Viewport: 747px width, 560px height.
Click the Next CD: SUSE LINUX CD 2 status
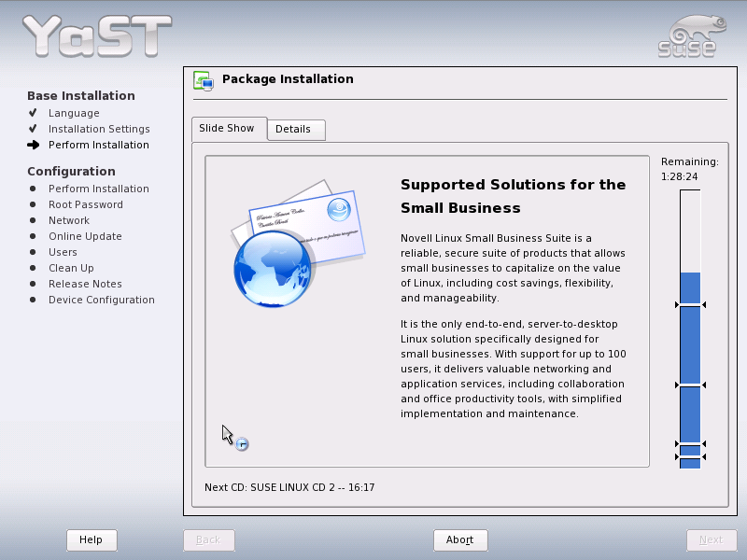tap(289, 487)
